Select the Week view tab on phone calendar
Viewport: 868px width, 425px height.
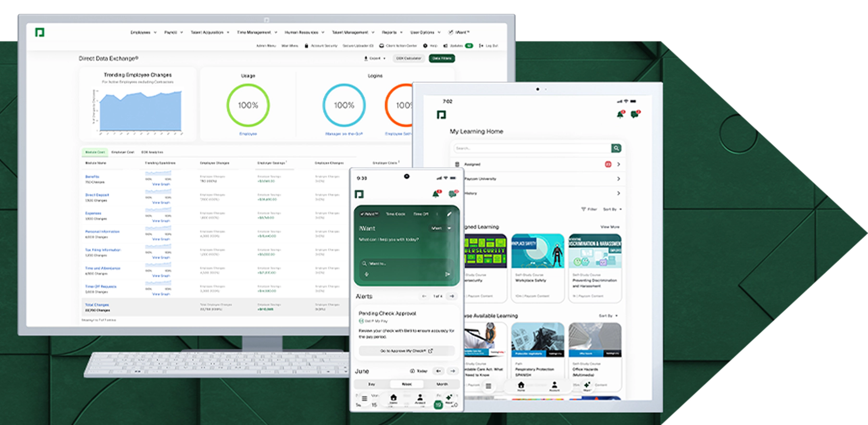click(407, 384)
